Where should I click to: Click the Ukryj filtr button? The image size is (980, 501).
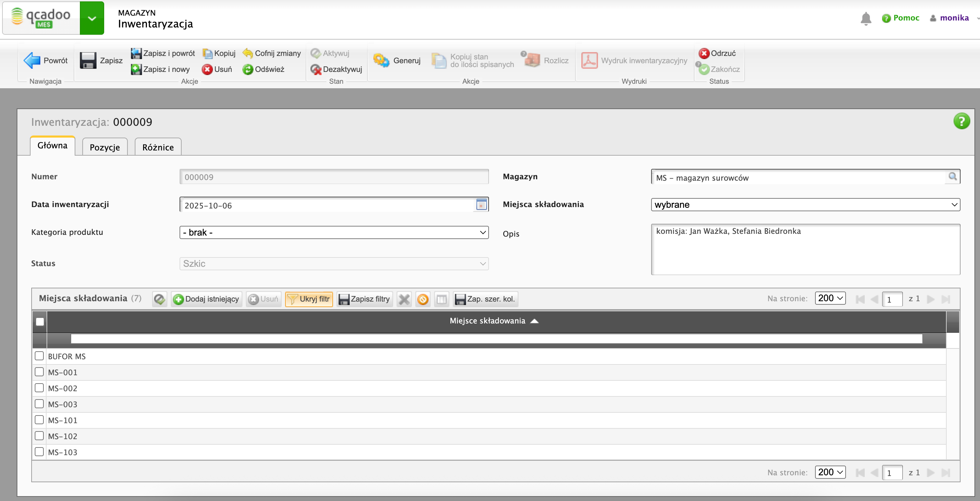point(309,299)
